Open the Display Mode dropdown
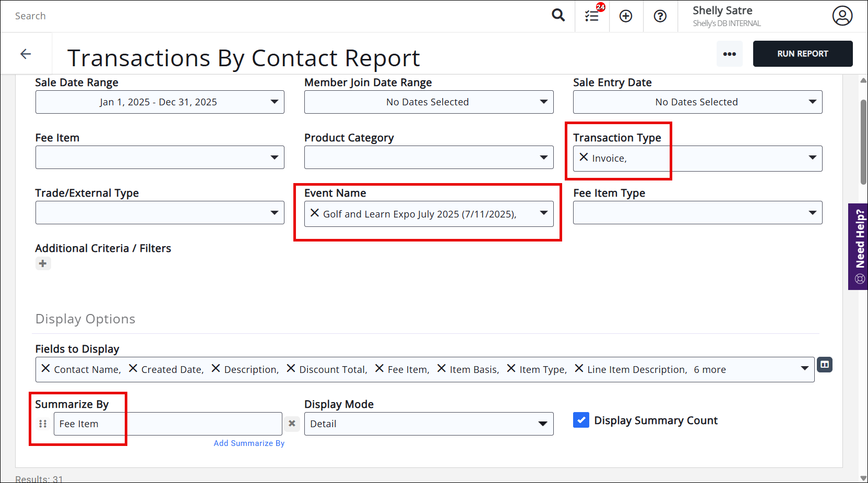Screen dimensions: 868x483 (x=429, y=424)
